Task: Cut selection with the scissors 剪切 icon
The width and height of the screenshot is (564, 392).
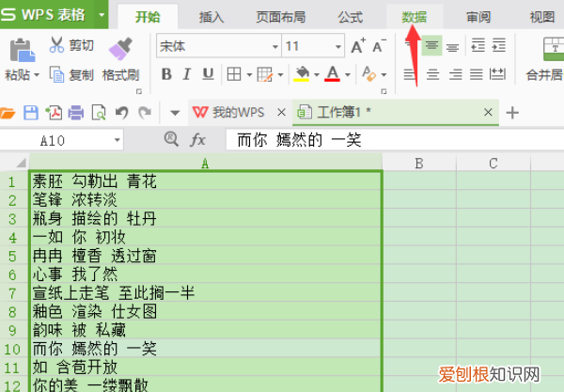Action: point(56,45)
